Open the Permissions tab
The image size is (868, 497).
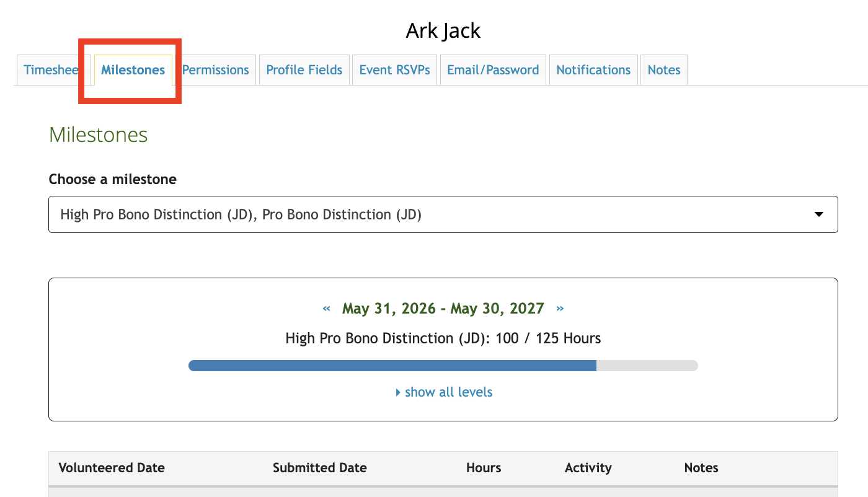pos(215,70)
